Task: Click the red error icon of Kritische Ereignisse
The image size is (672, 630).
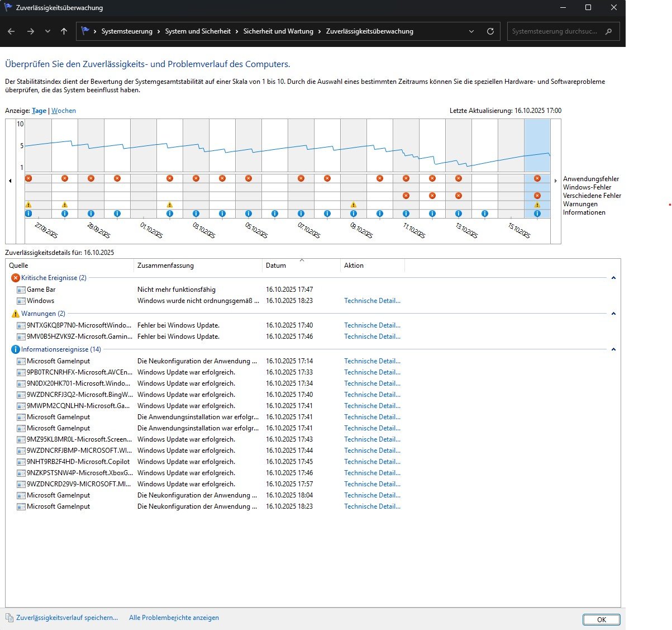Action: tap(16, 278)
